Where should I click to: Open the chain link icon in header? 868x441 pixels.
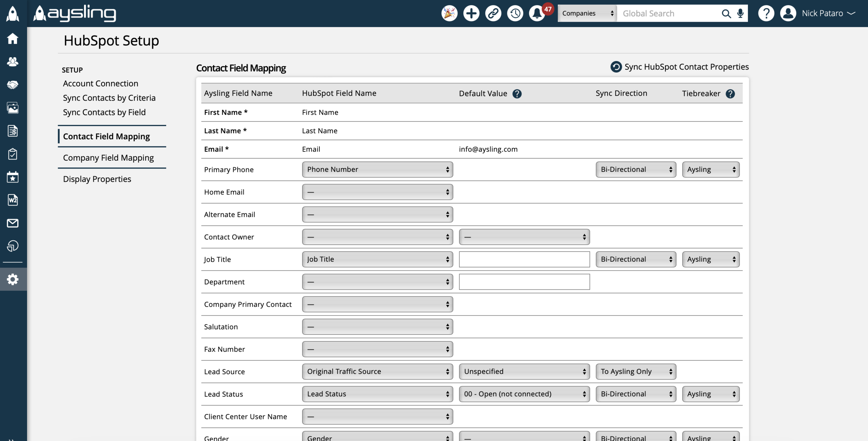click(493, 13)
